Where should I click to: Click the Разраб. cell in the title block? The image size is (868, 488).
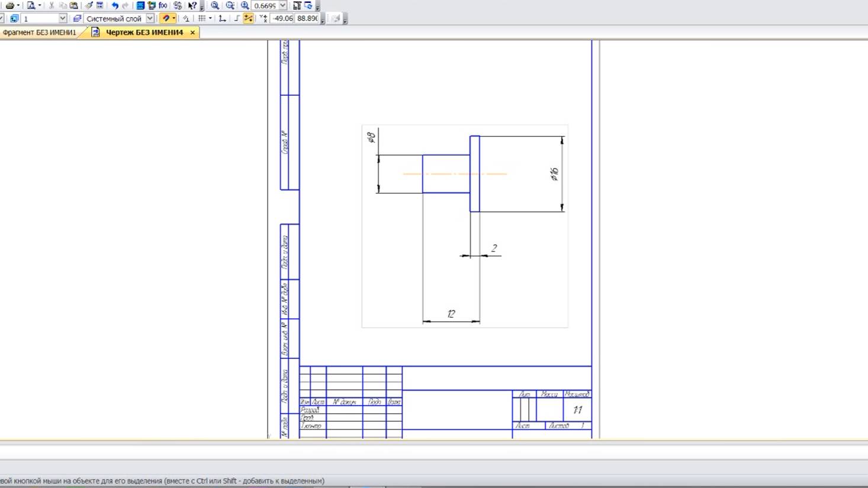click(312, 410)
